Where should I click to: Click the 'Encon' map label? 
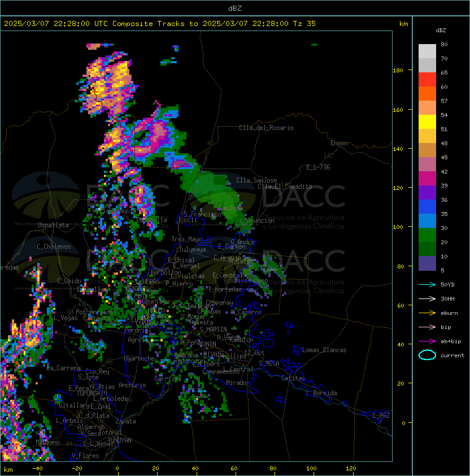339,143
